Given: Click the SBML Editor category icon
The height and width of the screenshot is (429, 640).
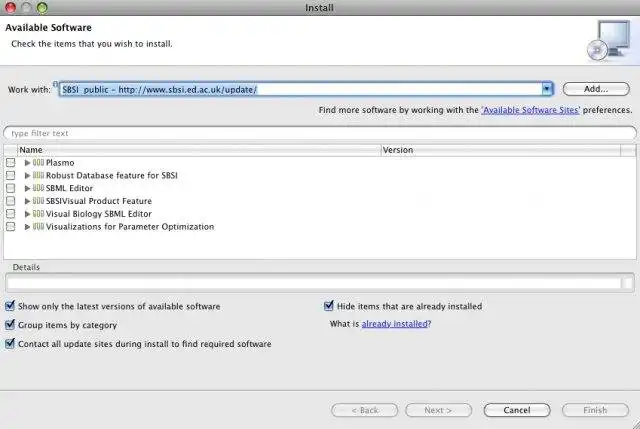Looking at the screenshot, I should pos(38,188).
